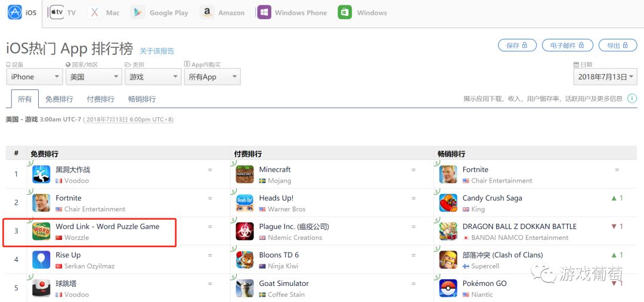The image size is (644, 302).
Task: Click the 导出 button
Action: 618,45
